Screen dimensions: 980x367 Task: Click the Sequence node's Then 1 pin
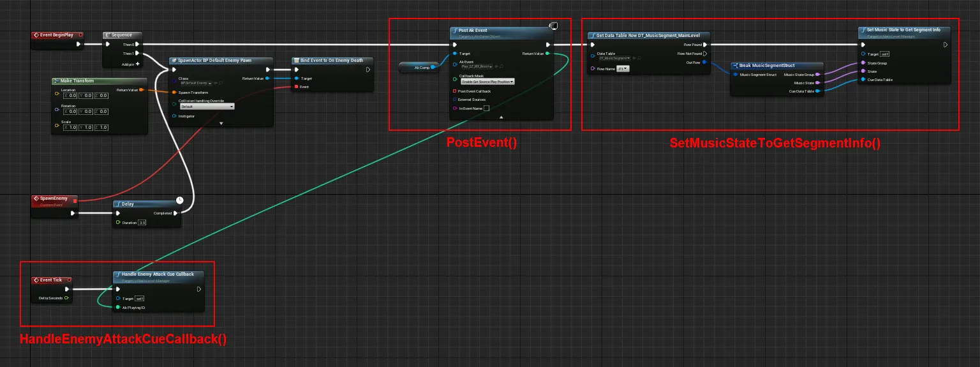point(137,54)
